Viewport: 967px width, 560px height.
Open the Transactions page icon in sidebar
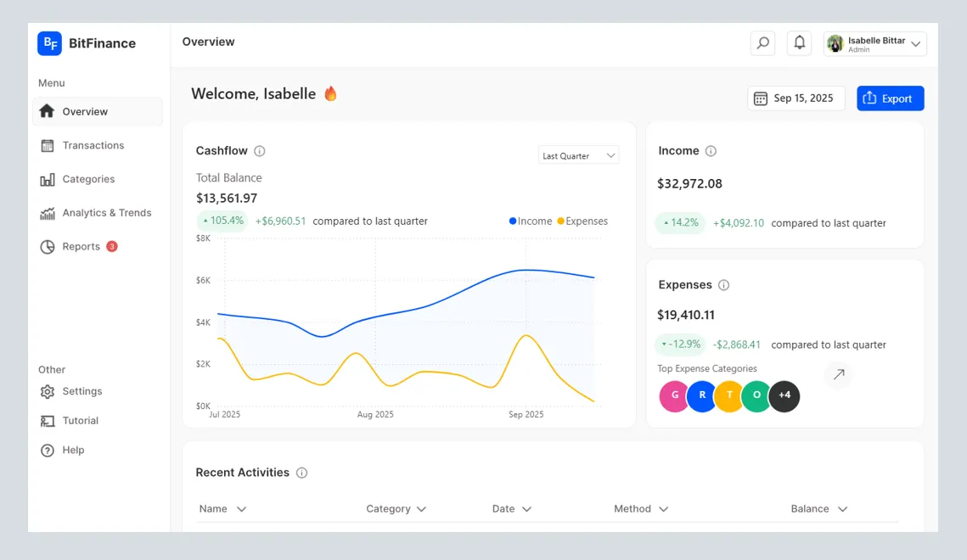tap(47, 145)
